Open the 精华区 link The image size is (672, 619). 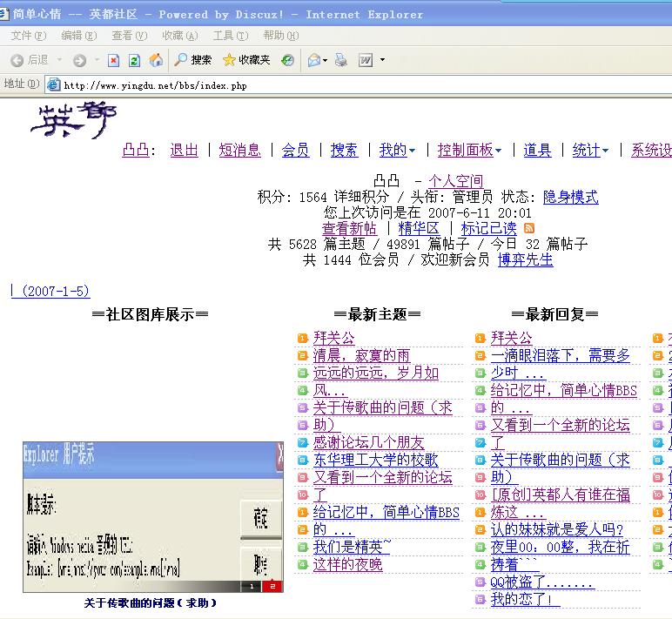(419, 228)
